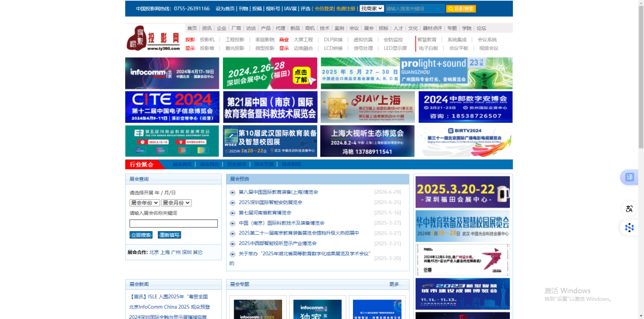
Task: Open the 激光投影 category link
Action: click(x=235, y=48)
